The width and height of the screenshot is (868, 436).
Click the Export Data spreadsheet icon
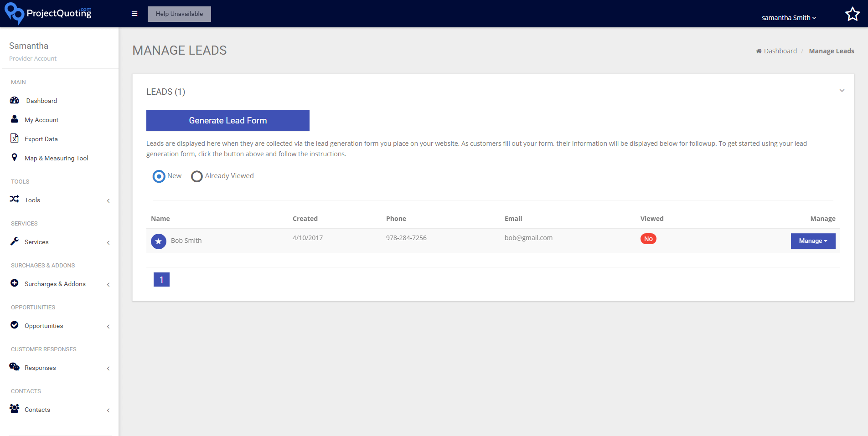(15, 138)
